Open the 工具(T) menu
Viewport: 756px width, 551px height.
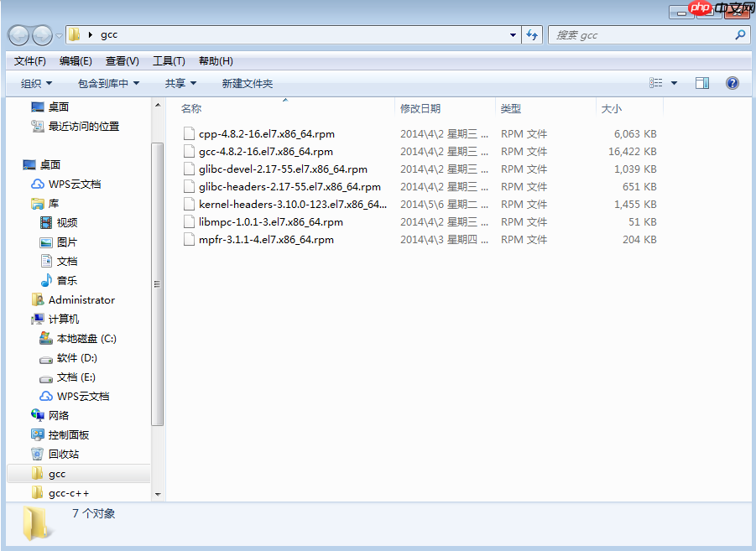pyautogui.click(x=169, y=60)
